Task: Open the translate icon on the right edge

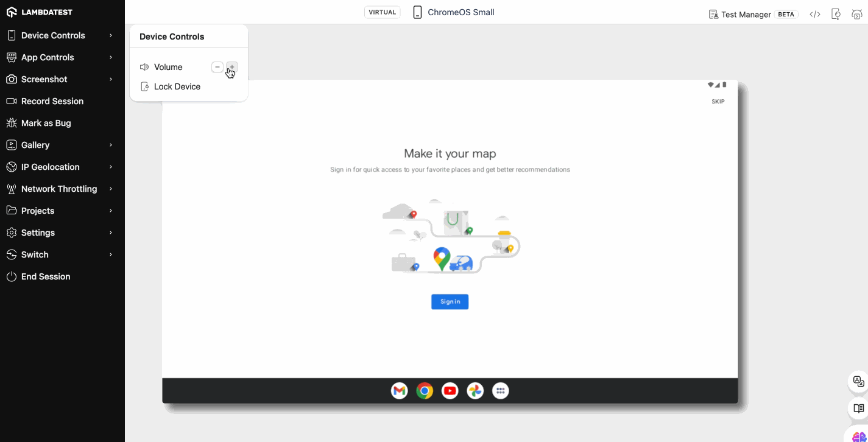Action: coord(858,382)
